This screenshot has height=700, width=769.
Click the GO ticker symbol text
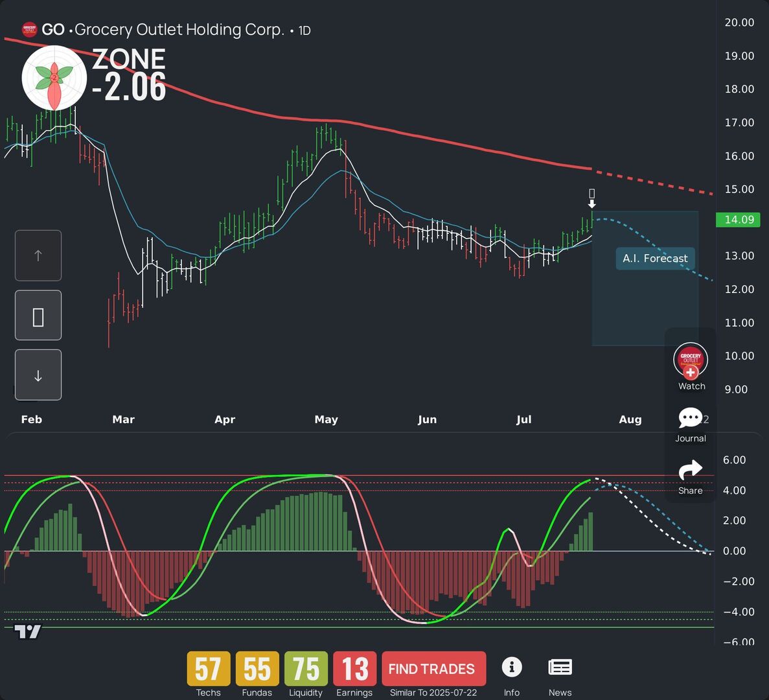pyautogui.click(x=53, y=29)
